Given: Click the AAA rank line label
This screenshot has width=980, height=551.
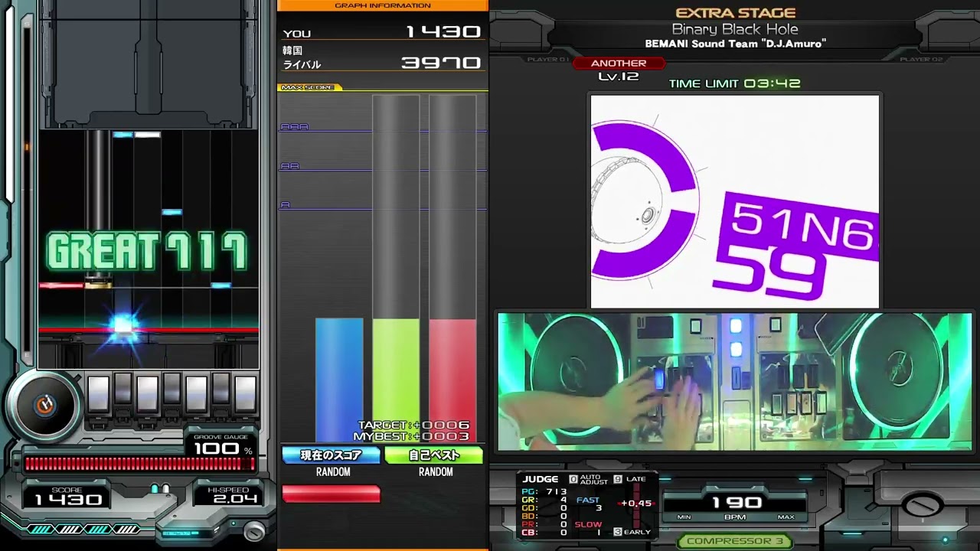Looking at the screenshot, I should (x=294, y=127).
